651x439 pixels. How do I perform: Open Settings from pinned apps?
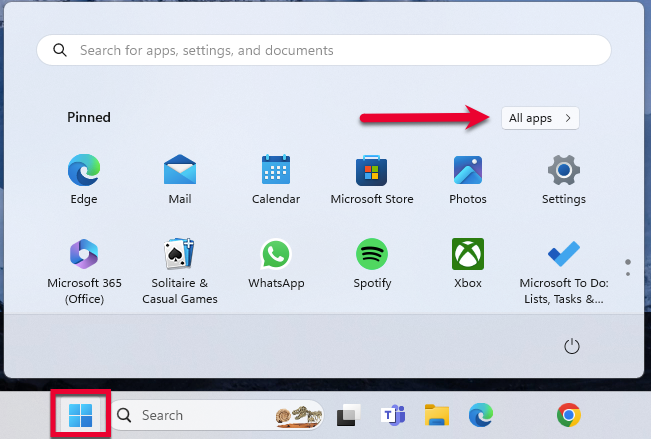point(563,179)
